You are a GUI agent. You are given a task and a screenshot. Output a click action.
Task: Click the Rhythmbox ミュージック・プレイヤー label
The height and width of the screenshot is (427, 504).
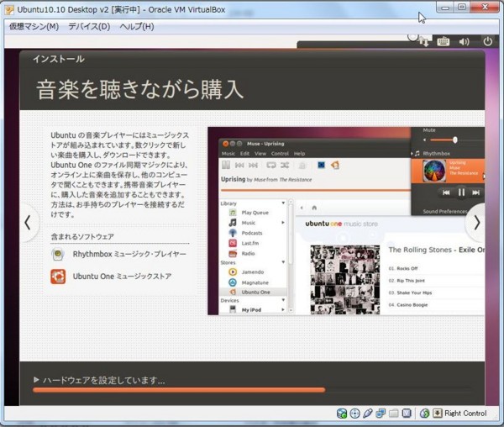tap(129, 254)
